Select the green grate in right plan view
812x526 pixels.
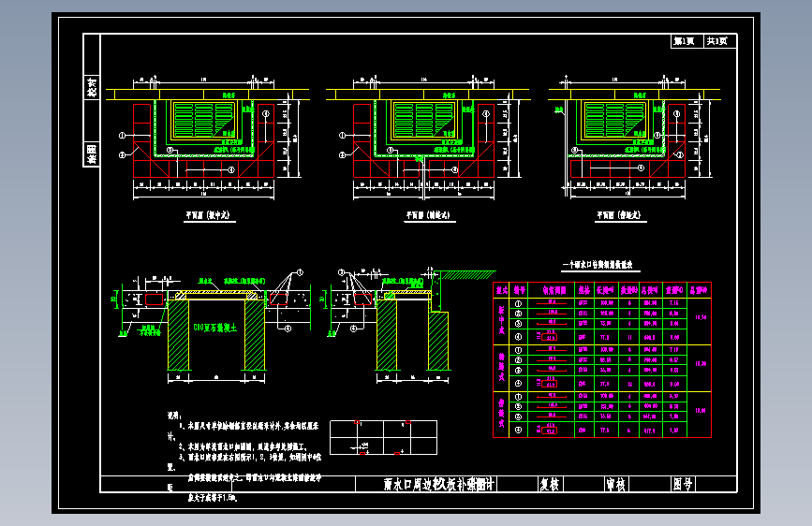615,120
